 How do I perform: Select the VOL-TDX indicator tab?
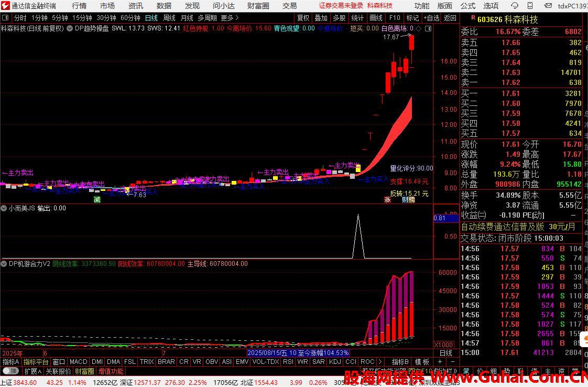(266, 362)
